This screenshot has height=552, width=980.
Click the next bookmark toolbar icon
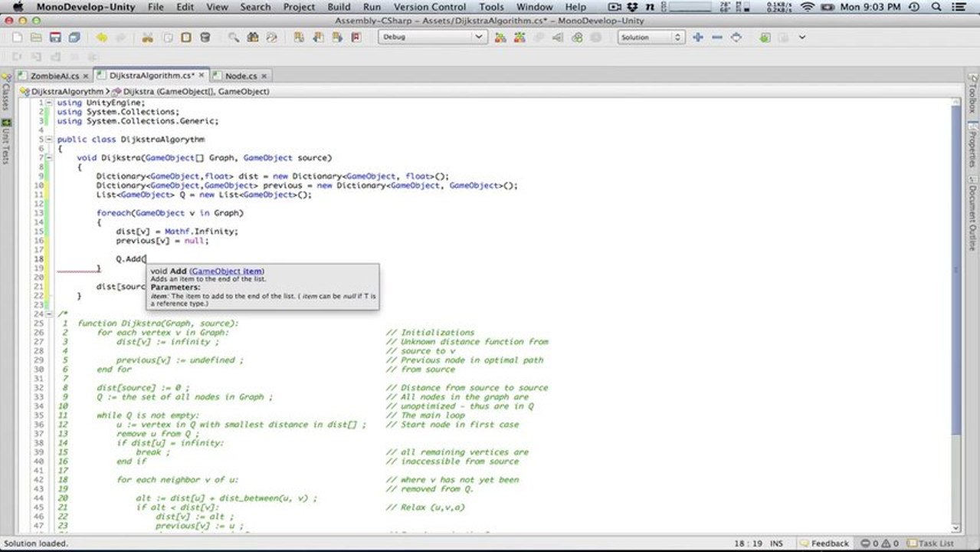[x=337, y=37]
